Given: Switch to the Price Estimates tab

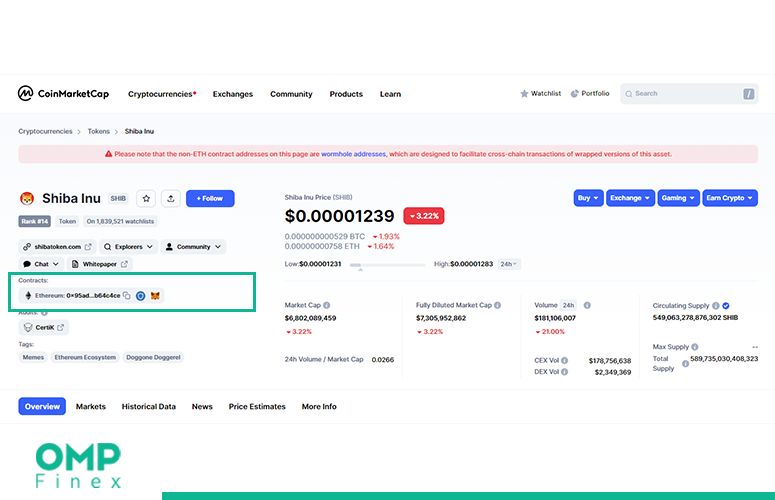Looking at the screenshot, I should (x=257, y=407).
